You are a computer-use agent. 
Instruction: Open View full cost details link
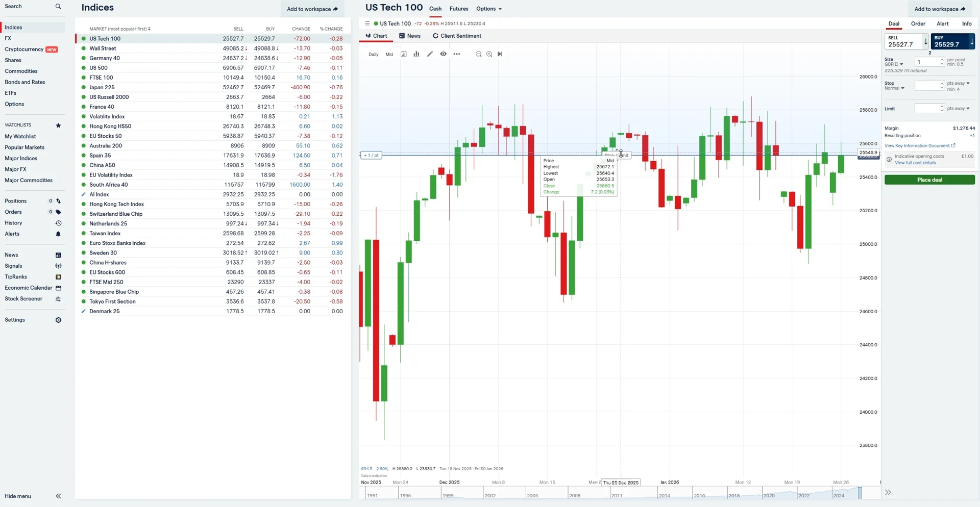(915, 163)
